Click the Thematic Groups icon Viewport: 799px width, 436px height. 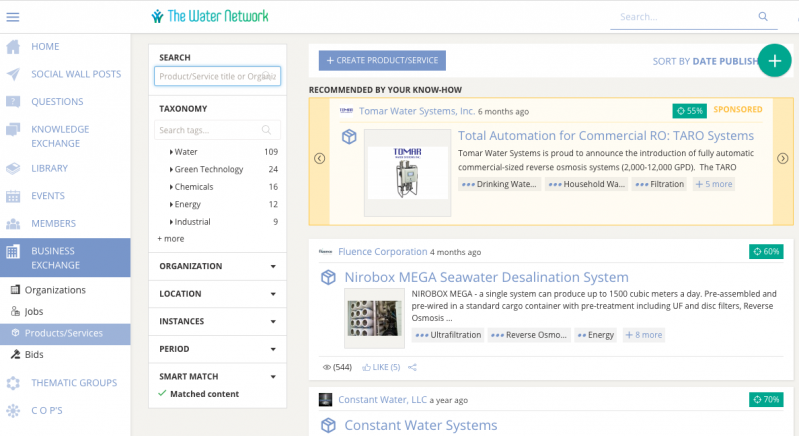pyautogui.click(x=13, y=383)
